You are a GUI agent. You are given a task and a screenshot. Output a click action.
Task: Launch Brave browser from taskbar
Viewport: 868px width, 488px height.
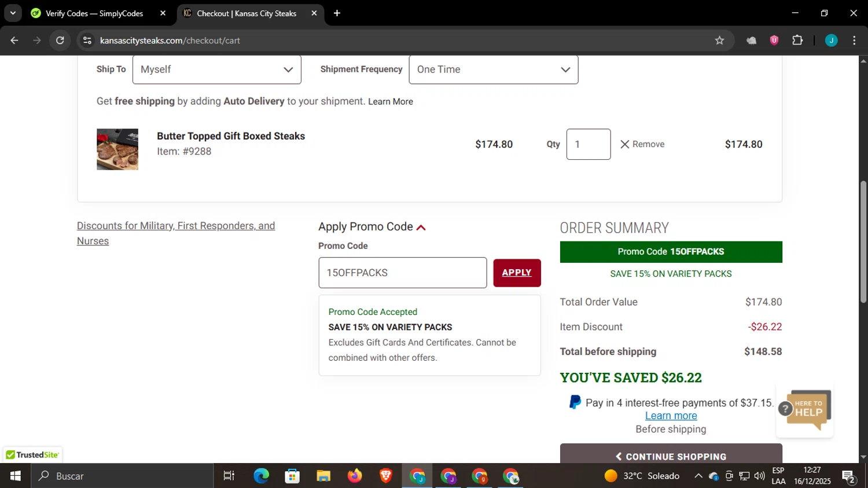[x=385, y=476]
